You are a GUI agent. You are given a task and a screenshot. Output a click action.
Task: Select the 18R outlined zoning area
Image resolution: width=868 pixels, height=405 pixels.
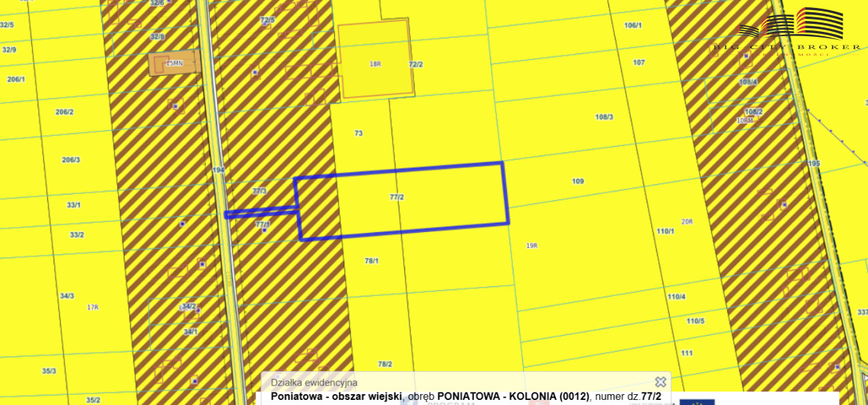(x=375, y=59)
